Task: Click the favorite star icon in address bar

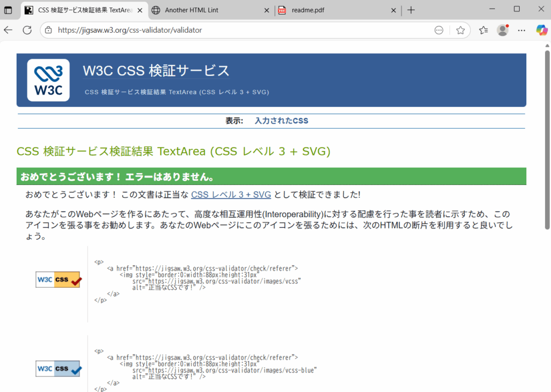Action: click(461, 30)
